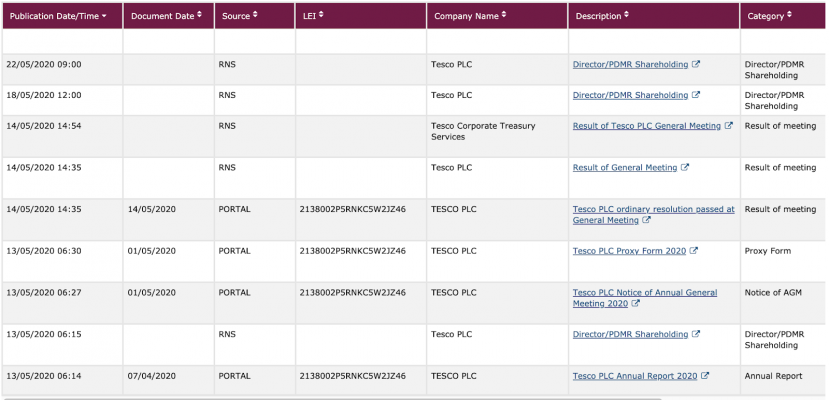Click external link icon beside Tesco PLC Proxy Form 2020
Viewport: 829px width, 400px height.
tap(694, 251)
